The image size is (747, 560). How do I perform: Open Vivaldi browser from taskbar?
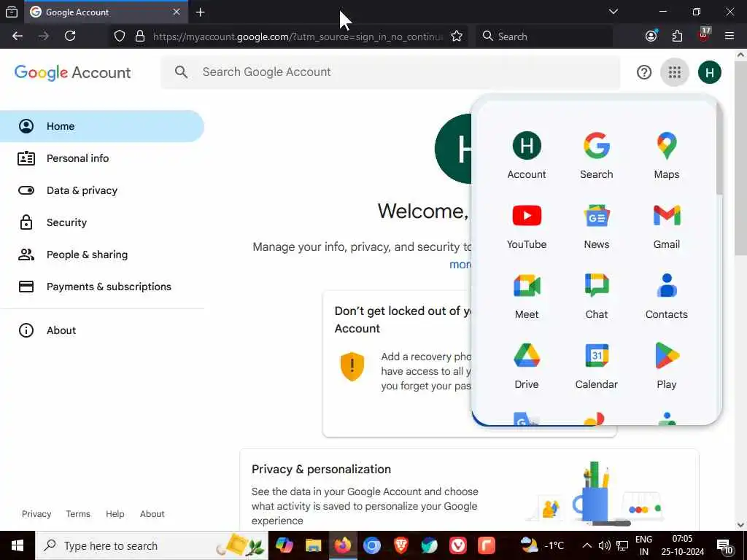click(458, 545)
